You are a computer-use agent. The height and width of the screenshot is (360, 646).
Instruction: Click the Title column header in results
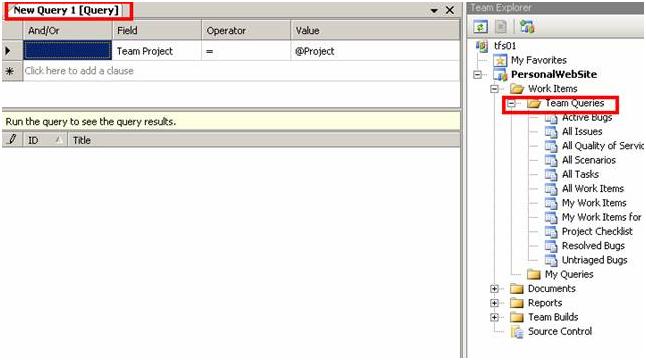(264, 140)
